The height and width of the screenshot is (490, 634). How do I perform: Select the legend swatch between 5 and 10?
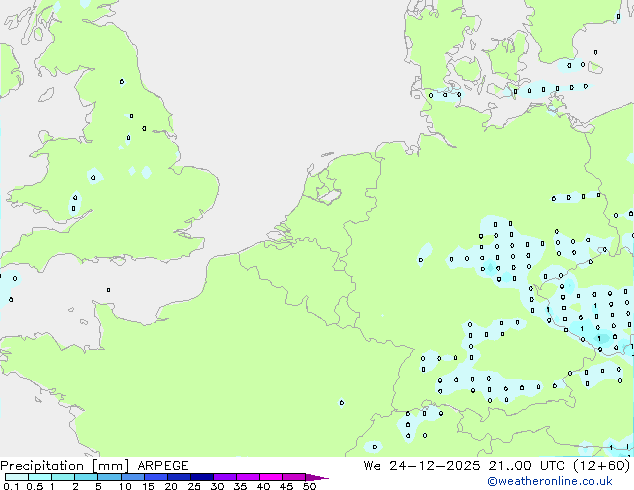[x=110, y=478]
